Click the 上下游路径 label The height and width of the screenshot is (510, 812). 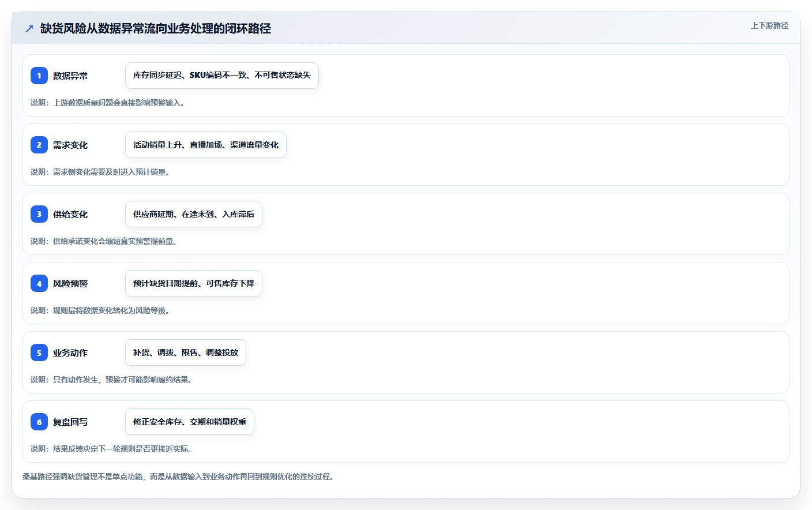[x=769, y=25]
